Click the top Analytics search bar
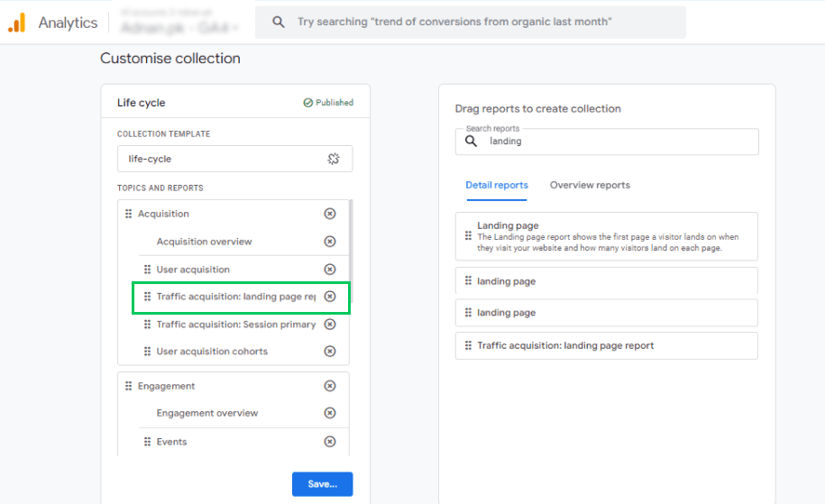This screenshot has height=504, width=825. point(471,23)
